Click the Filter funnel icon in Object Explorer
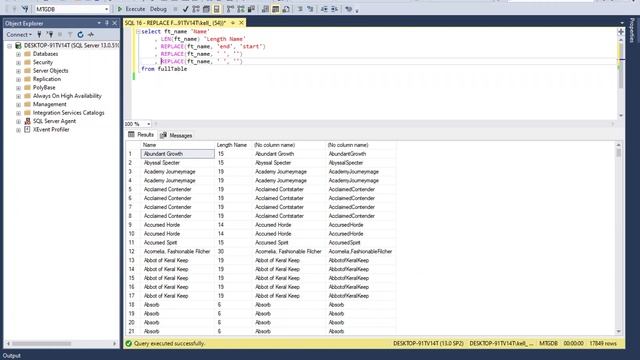640x360 pixels. click(x=70, y=35)
